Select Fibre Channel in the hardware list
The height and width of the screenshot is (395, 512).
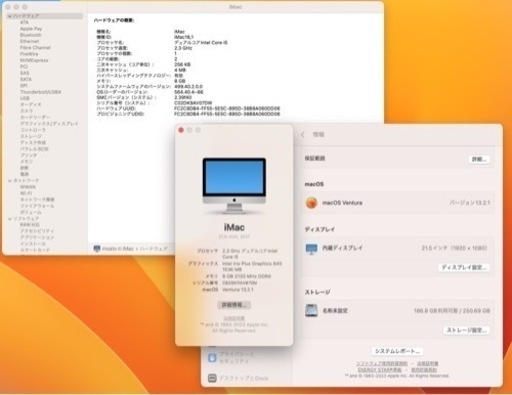[x=35, y=48]
